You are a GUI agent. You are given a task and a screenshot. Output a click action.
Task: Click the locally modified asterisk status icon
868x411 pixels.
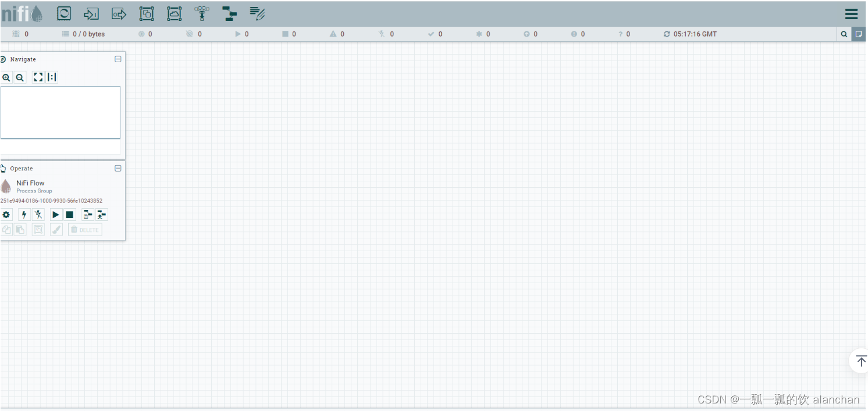479,34
